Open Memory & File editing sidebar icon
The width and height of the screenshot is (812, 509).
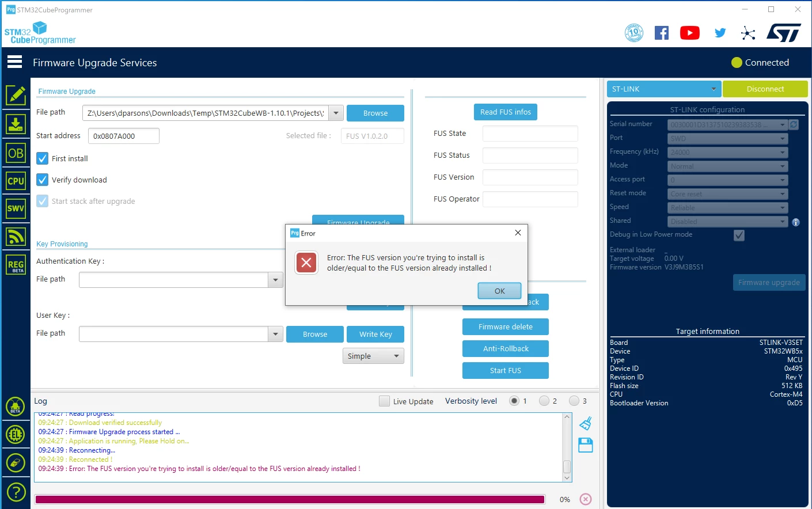16,95
